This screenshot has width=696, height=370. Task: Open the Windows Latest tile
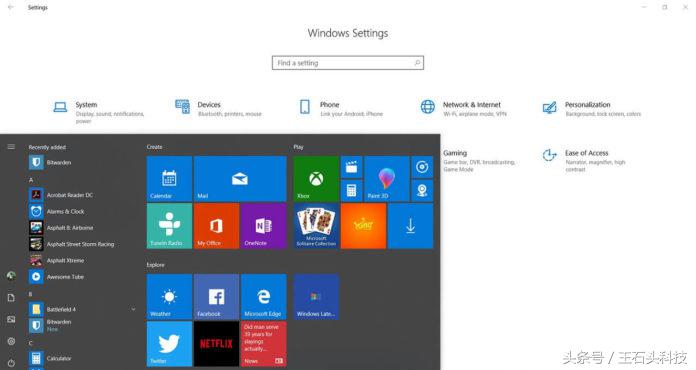[316, 296]
